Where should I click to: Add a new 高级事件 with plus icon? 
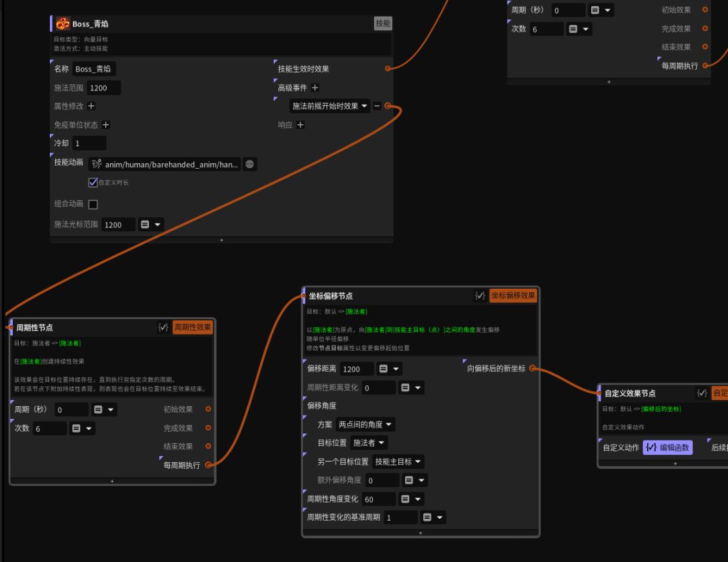pyautogui.click(x=315, y=88)
